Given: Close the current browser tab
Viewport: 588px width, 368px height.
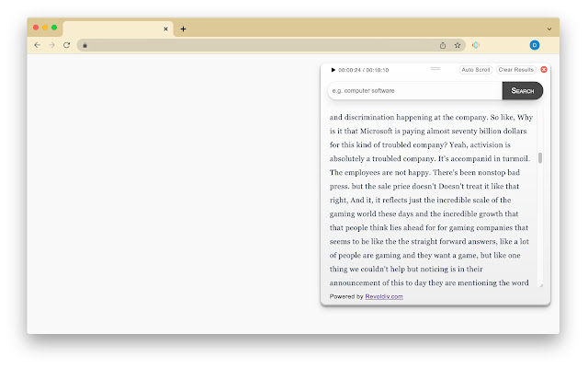Looking at the screenshot, I should tap(165, 29).
